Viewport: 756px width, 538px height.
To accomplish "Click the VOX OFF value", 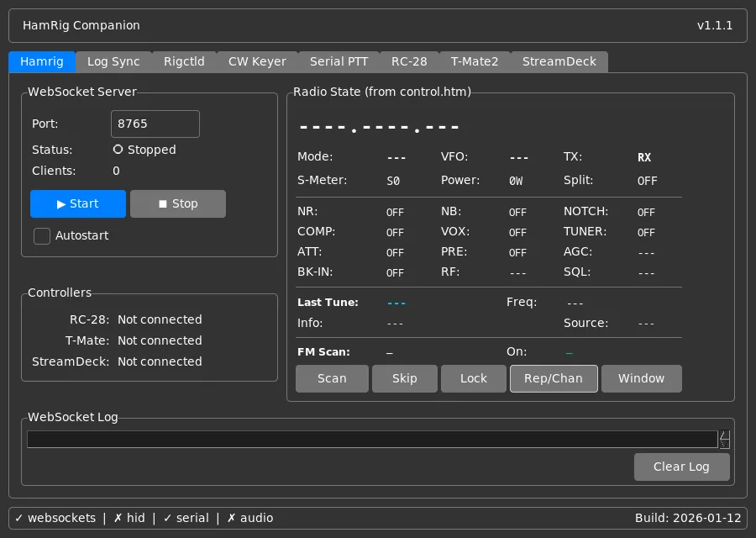I will click(x=517, y=233).
